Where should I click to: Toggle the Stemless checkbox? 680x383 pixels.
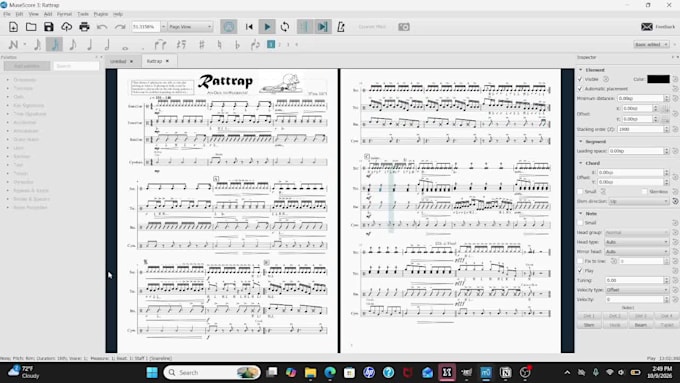644,192
